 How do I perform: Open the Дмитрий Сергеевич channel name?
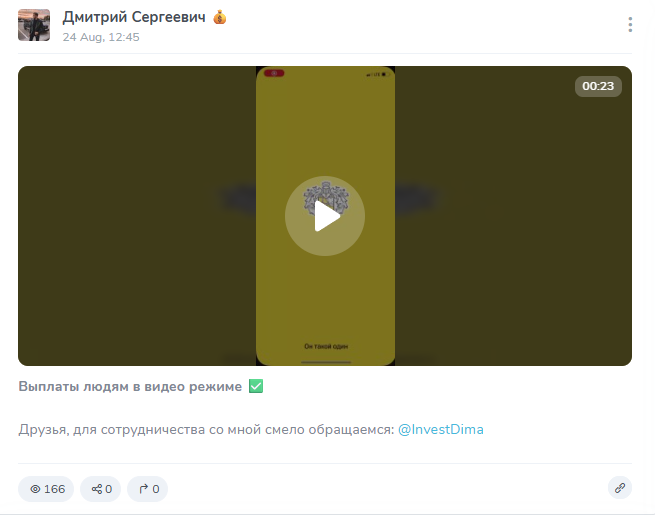click(x=134, y=17)
